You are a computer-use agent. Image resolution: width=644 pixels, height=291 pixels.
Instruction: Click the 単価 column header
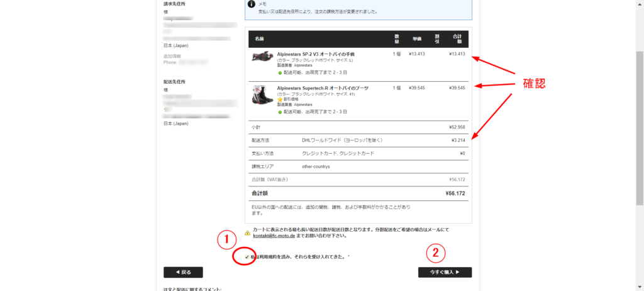[417, 39]
